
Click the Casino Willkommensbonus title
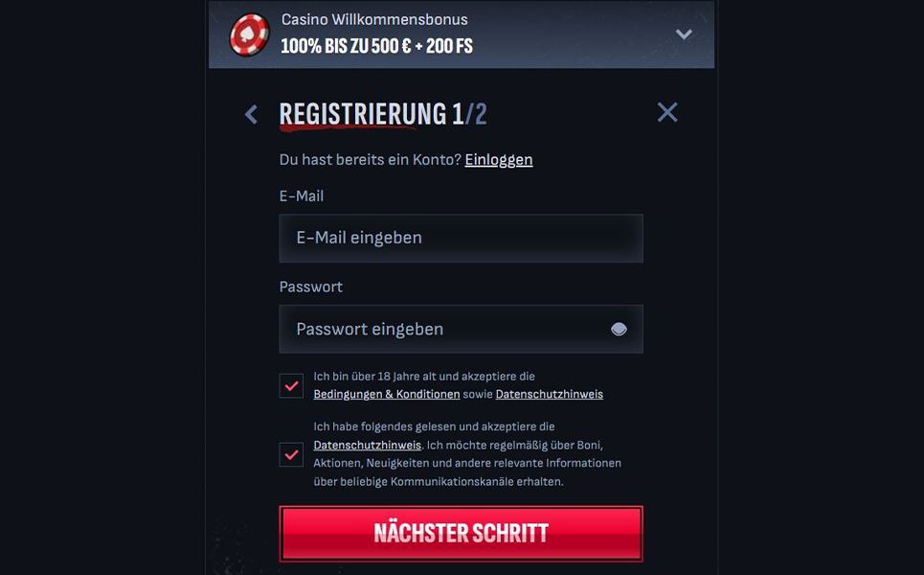374,19
